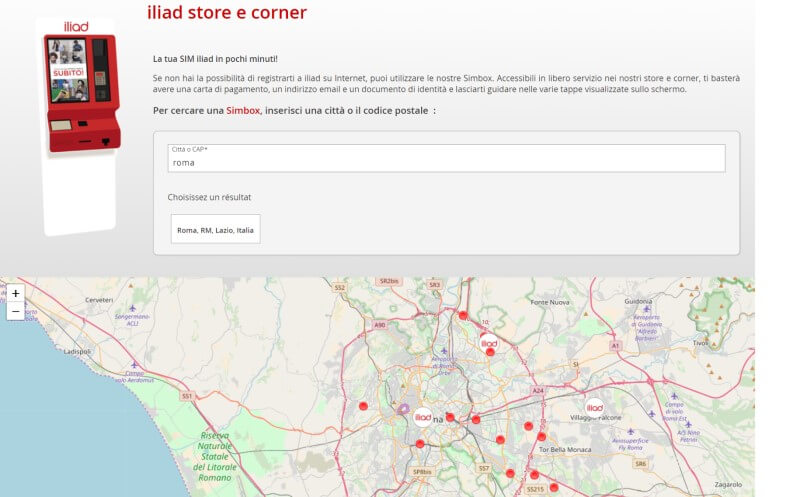
Task: Open the red marker near SR3 road
Action: pos(463,315)
